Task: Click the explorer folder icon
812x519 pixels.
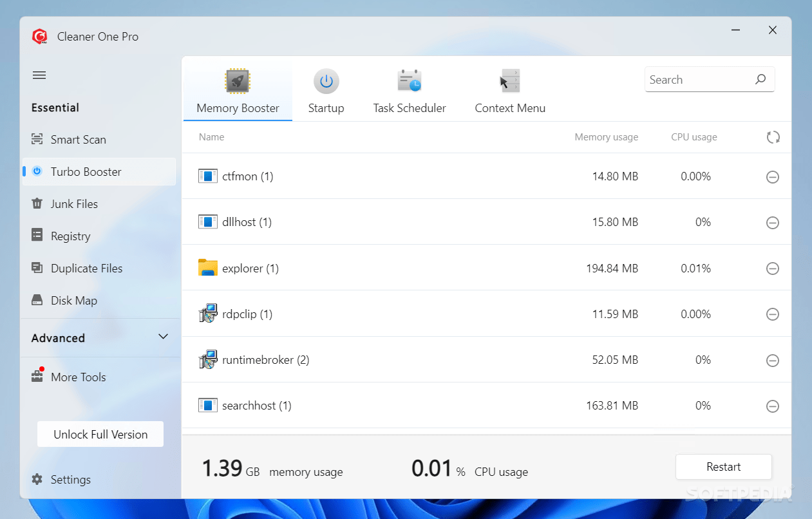Action: pyautogui.click(x=207, y=268)
